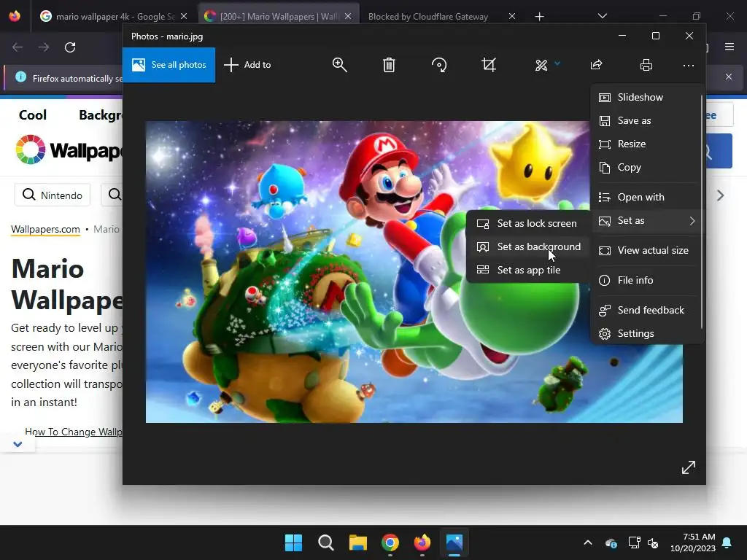Enter full screen with the diagonal arrows icon
This screenshot has height=560, width=747.
point(689,467)
